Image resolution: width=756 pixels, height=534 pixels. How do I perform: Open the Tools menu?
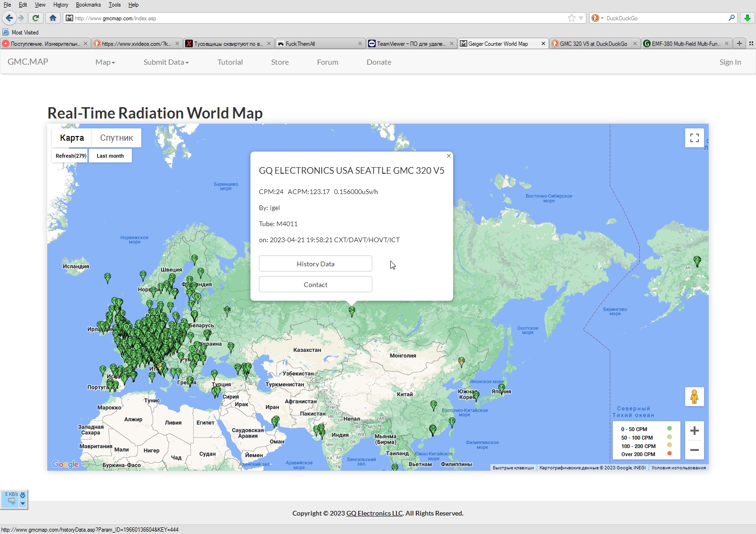click(x=114, y=5)
